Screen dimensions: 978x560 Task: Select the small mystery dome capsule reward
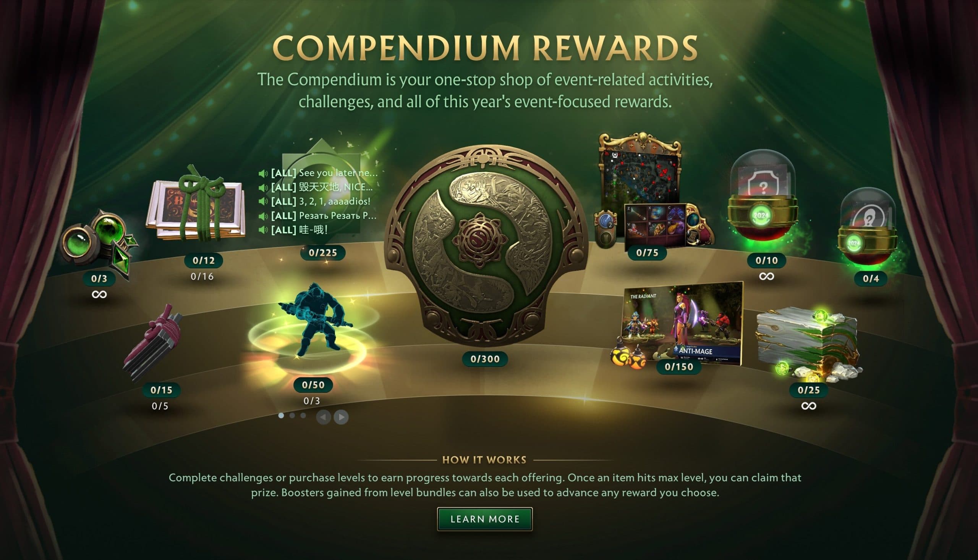(868, 227)
